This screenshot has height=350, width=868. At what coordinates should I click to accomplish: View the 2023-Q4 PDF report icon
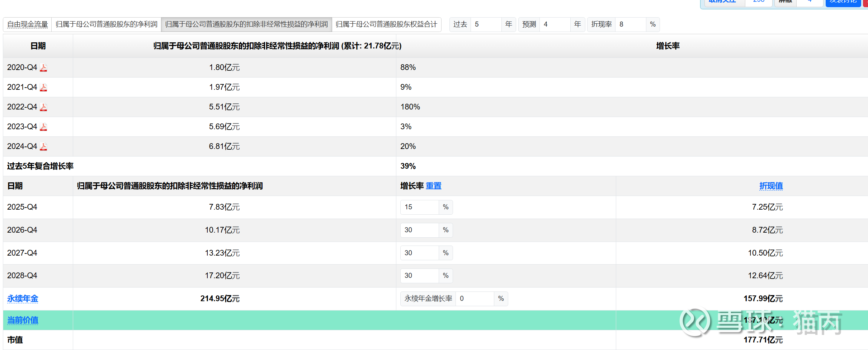click(x=43, y=127)
